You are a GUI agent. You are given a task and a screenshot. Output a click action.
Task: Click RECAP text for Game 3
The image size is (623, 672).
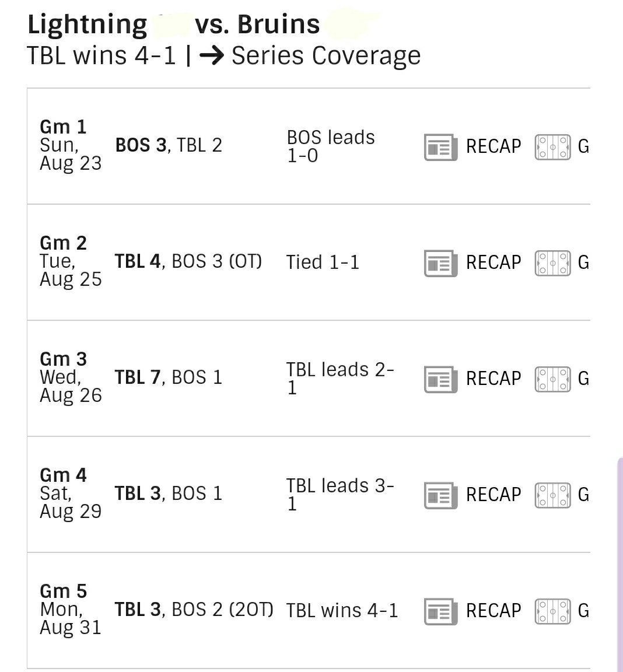(x=494, y=379)
